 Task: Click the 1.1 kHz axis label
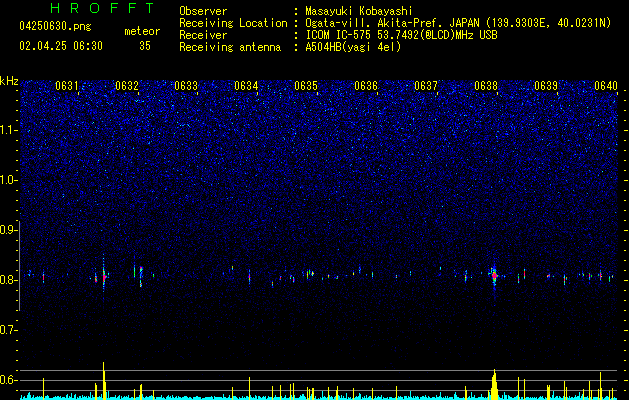8,130
